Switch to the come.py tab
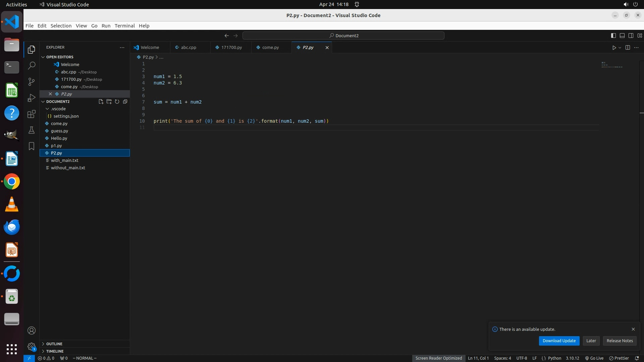This screenshot has height=362, width=644. 270,48
